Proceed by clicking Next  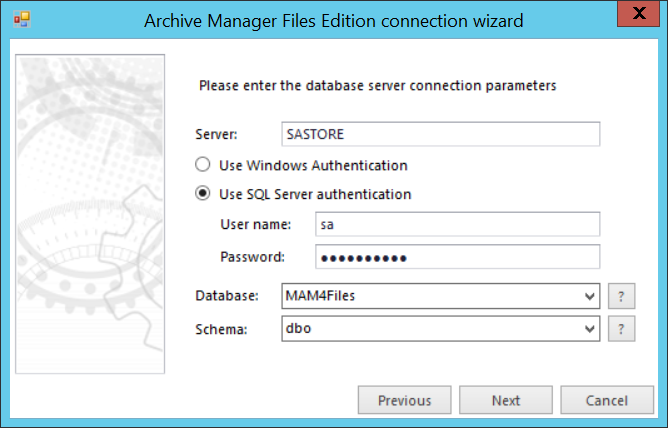coord(506,400)
